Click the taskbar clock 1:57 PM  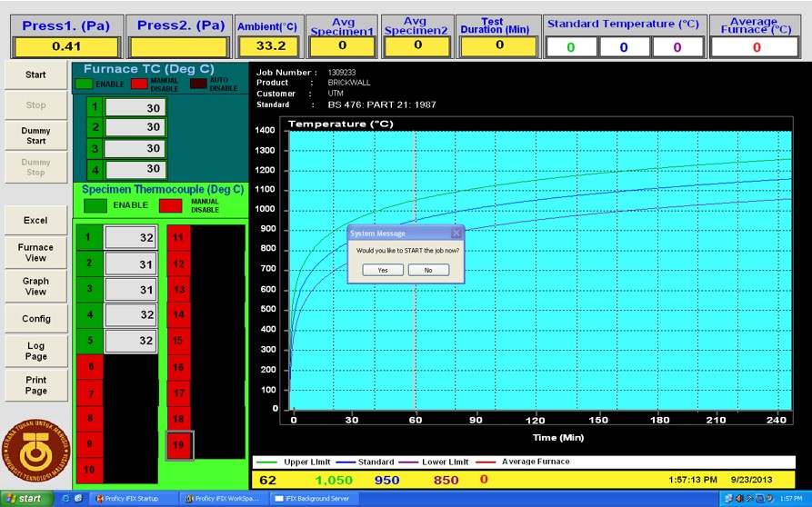point(791,499)
